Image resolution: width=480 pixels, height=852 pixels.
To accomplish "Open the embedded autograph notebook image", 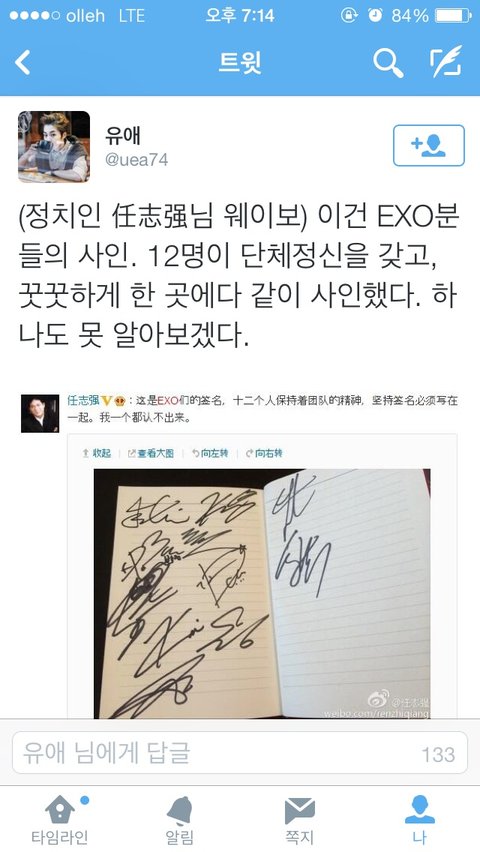I will point(262,593).
